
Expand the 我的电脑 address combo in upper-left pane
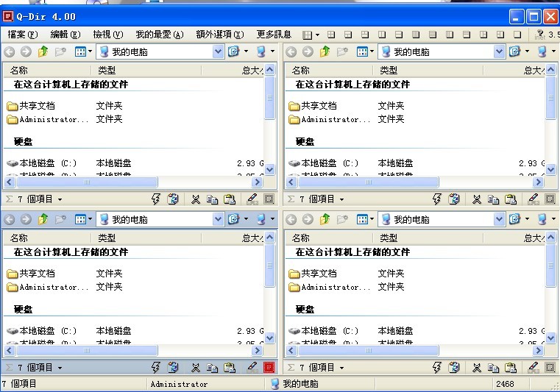point(218,52)
